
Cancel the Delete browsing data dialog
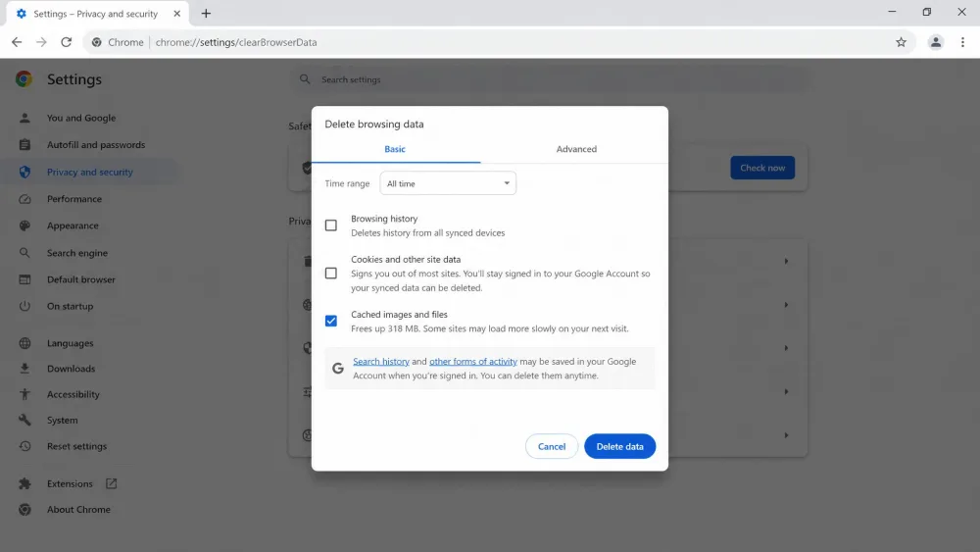click(x=552, y=446)
